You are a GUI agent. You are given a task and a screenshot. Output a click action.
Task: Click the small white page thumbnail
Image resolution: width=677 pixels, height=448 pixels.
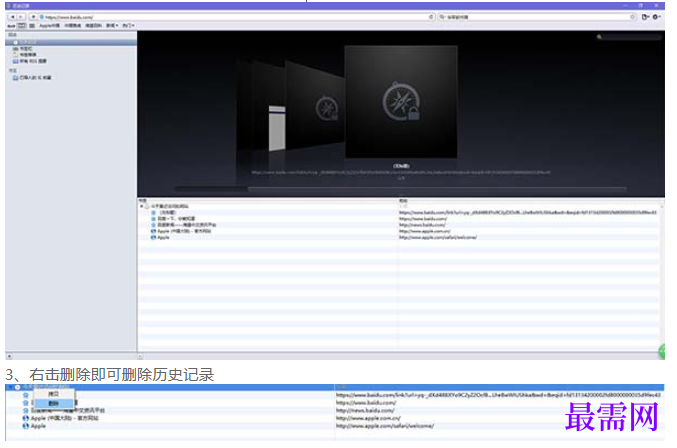277,128
